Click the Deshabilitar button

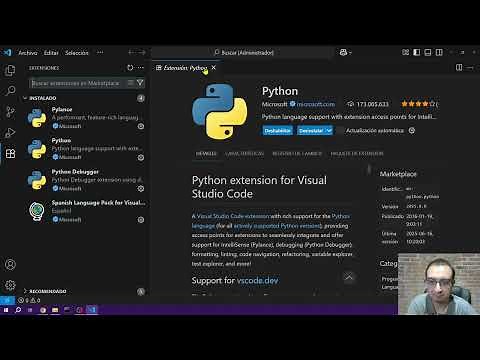[277, 130]
